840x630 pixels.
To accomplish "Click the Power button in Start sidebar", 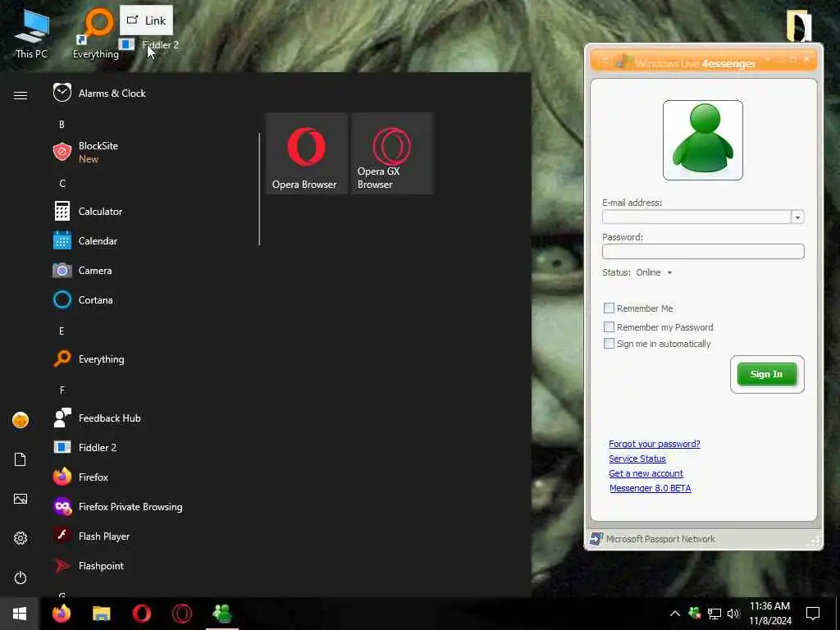I will click(x=21, y=577).
